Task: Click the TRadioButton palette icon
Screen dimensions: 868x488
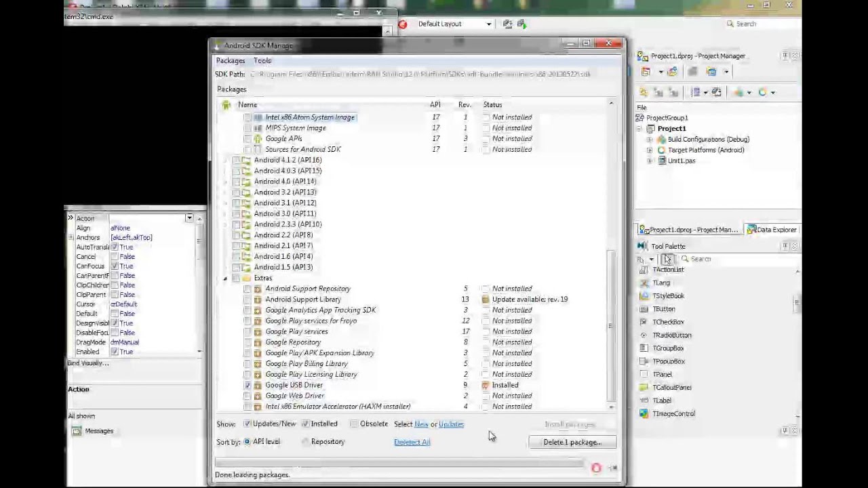Action: tap(644, 335)
